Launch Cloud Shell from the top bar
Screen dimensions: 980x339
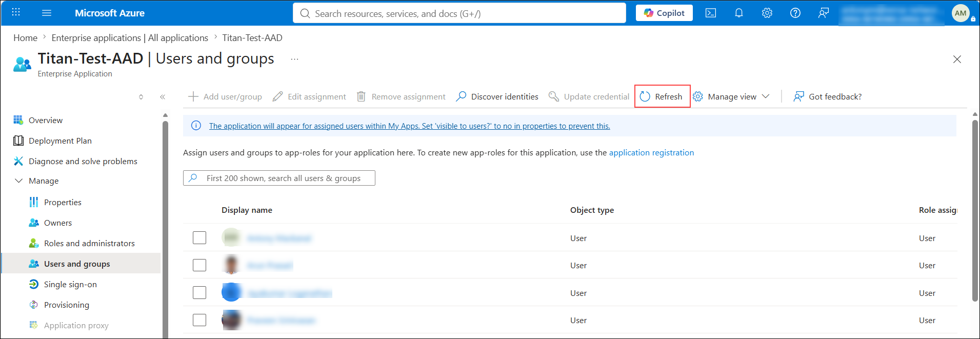711,13
